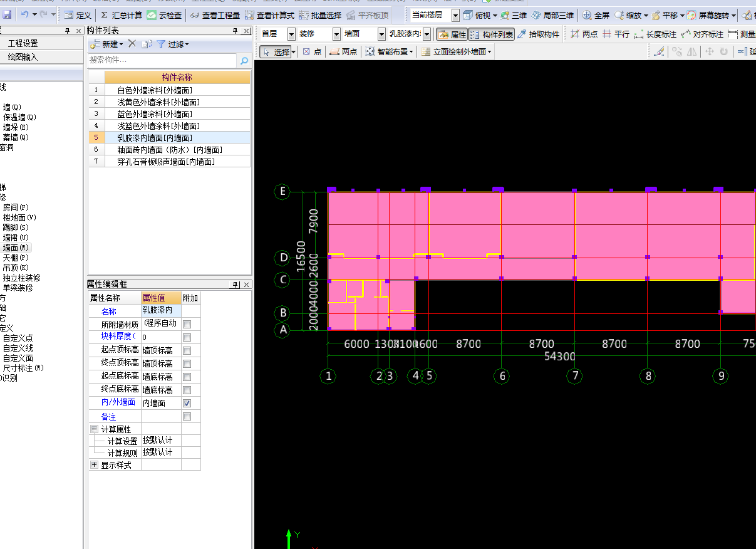
Task: Click 全屏 full screen view
Action: [596, 15]
